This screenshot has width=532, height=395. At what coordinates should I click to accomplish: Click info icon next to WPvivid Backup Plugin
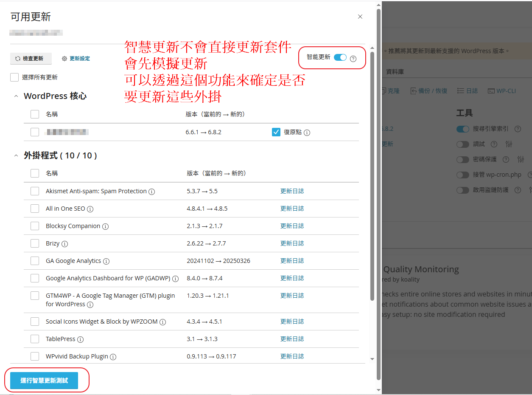point(113,357)
